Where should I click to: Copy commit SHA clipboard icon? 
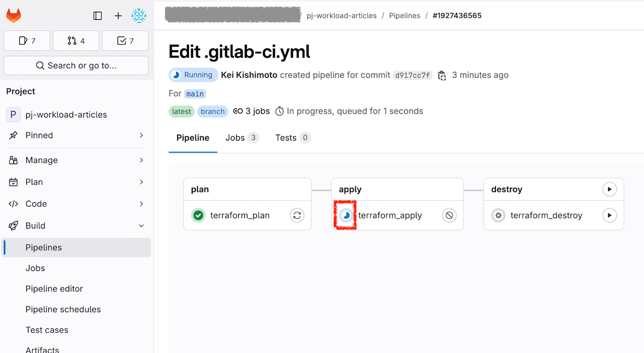pos(442,76)
